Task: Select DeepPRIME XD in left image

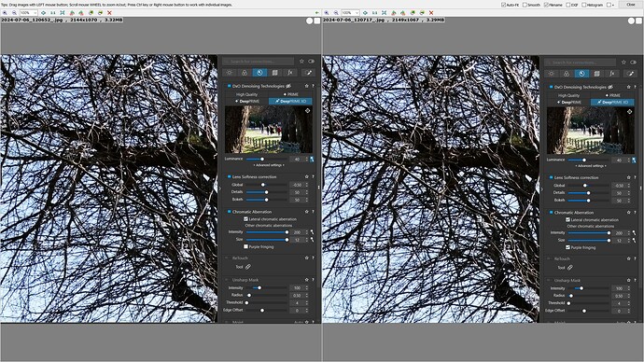Action: click(290, 101)
